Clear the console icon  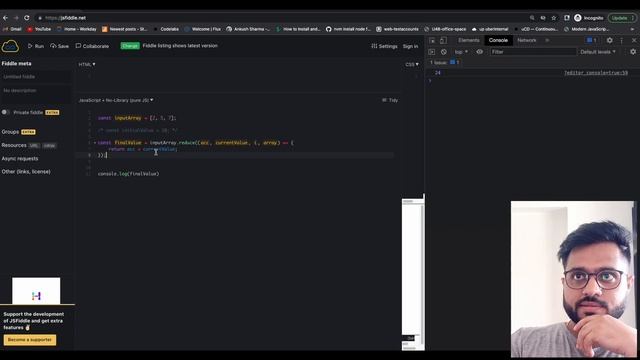444,52
